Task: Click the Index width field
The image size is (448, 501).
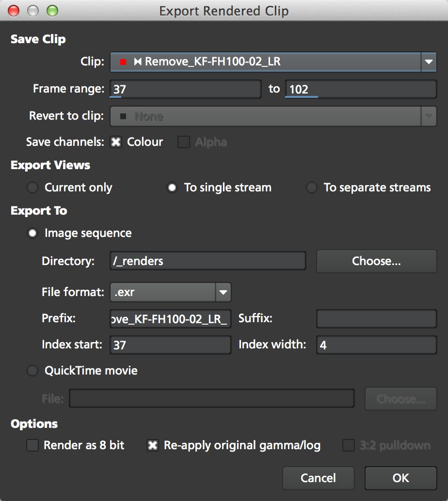Action: pos(376,345)
